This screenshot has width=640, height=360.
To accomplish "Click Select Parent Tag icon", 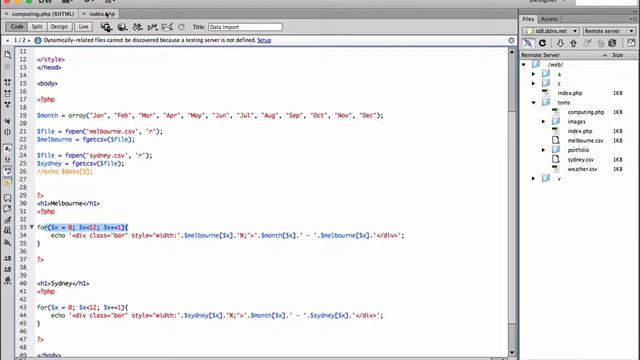I will pos(7,121).
